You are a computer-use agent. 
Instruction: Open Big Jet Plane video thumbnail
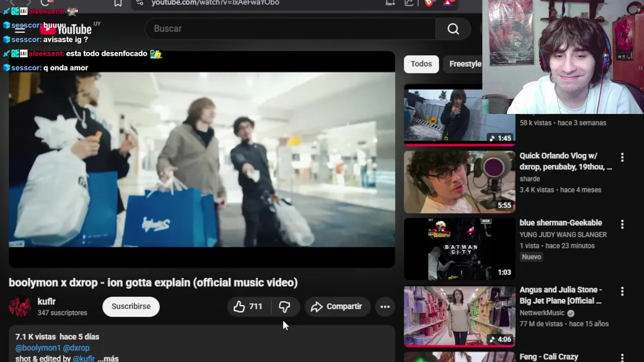point(459,316)
